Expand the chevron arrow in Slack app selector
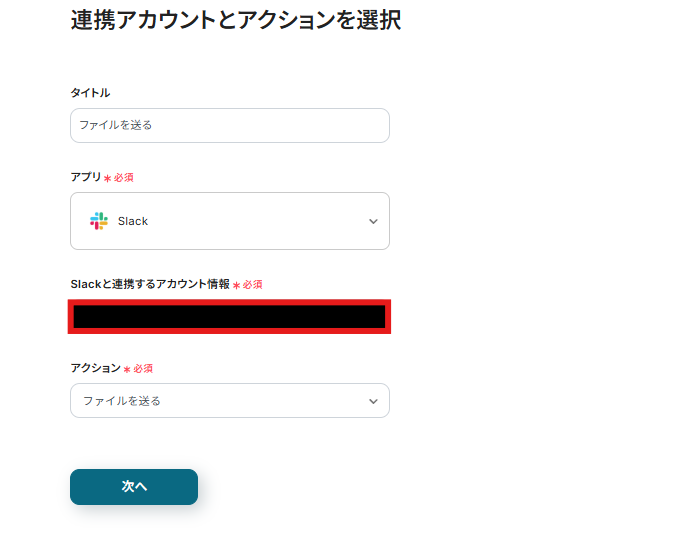 (x=373, y=221)
